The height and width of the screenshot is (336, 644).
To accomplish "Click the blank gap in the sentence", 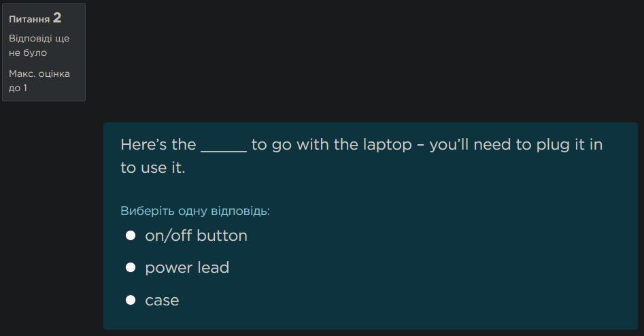I will point(224,146).
